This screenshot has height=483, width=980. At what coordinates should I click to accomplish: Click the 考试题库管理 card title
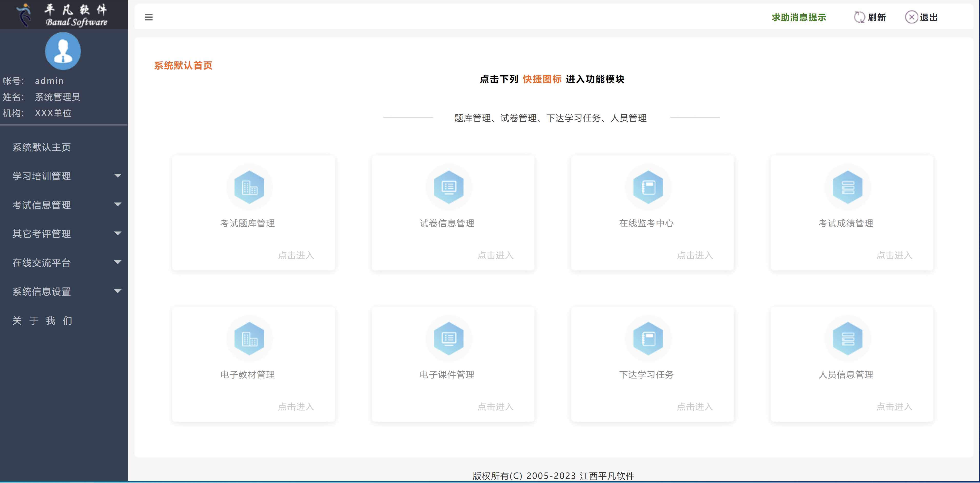tap(248, 224)
